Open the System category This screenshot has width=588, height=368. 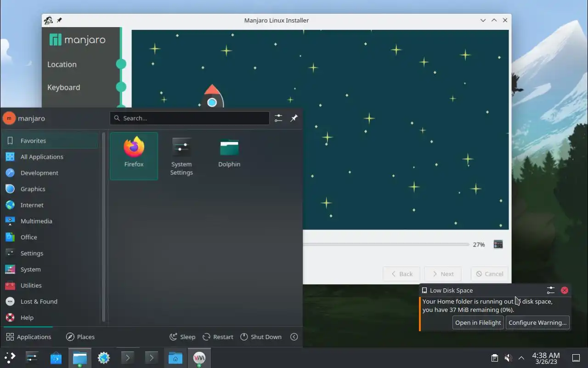pyautogui.click(x=51, y=270)
